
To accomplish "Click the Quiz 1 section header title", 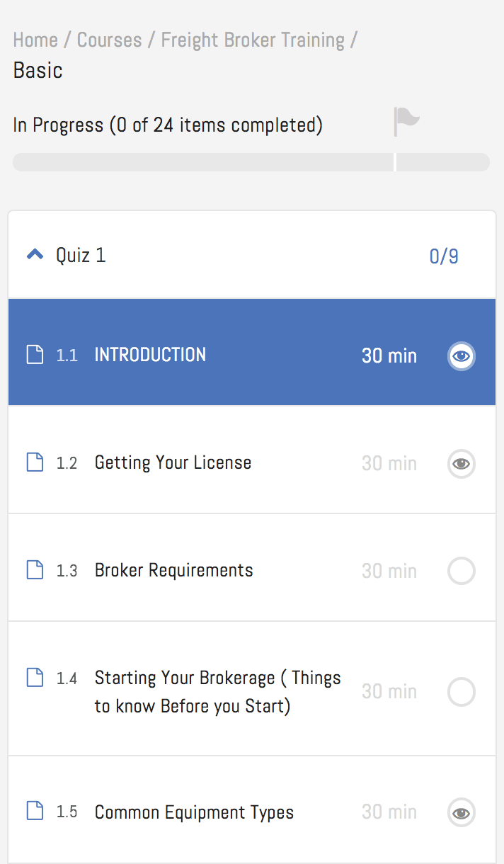I will (81, 255).
